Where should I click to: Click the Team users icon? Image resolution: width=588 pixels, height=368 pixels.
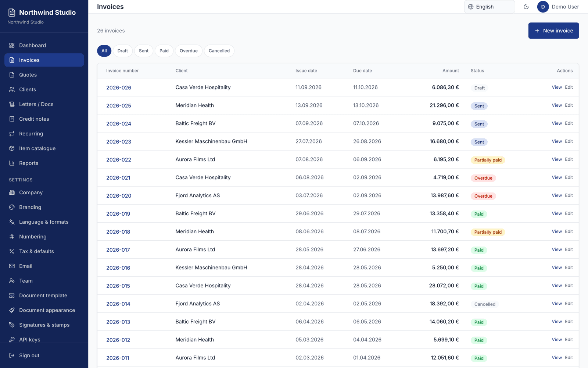(x=12, y=281)
